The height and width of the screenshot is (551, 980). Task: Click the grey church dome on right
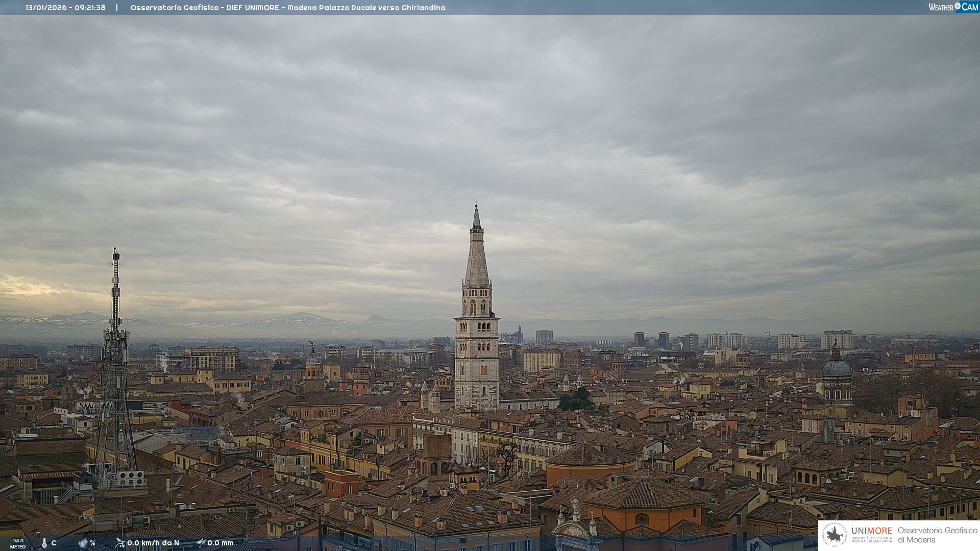click(x=836, y=367)
